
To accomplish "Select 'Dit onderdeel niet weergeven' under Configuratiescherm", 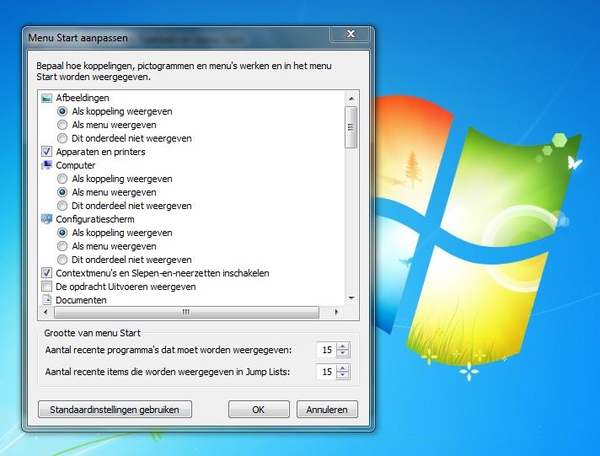I will [x=62, y=260].
